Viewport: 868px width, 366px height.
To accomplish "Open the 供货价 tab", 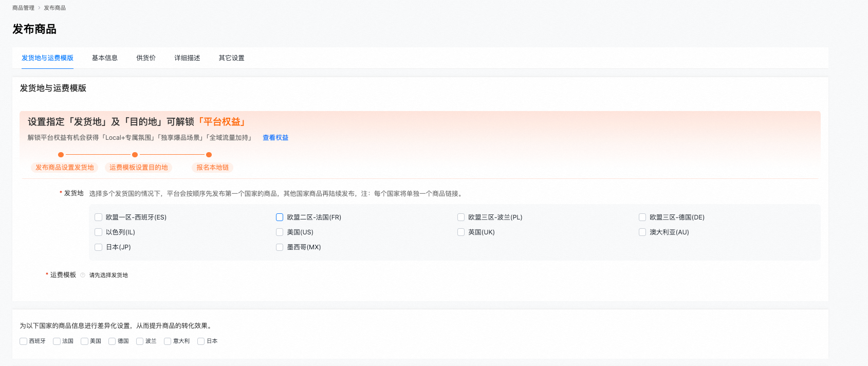I will [x=146, y=58].
